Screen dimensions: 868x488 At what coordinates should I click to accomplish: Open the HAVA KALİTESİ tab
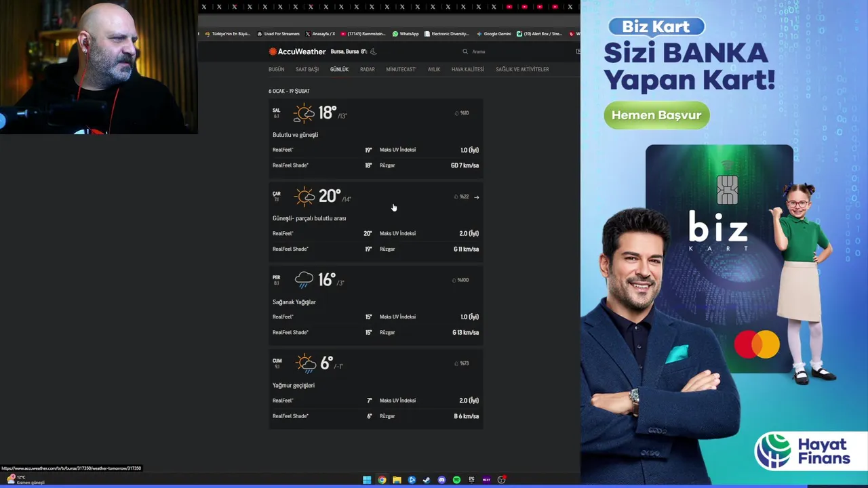click(468, 69)
